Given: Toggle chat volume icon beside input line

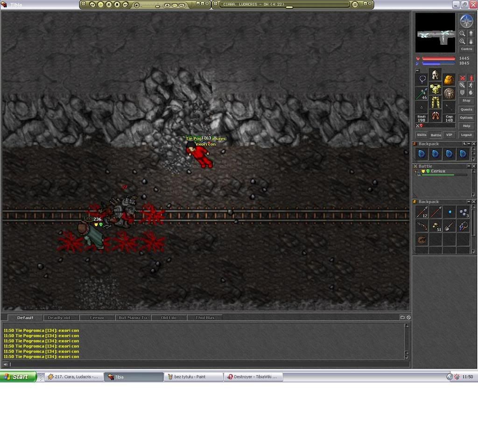Looking at the screenshot, I should (6, 364).
